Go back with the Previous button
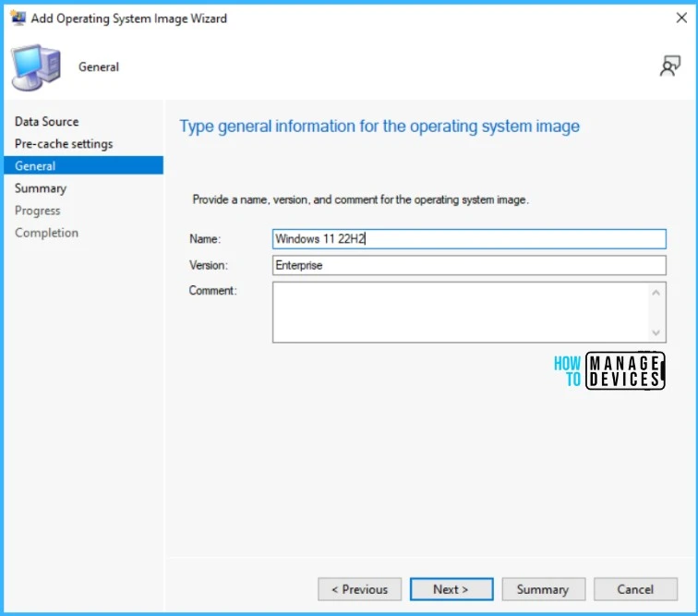Screen dimensions: 698x616 coord(359,589)
